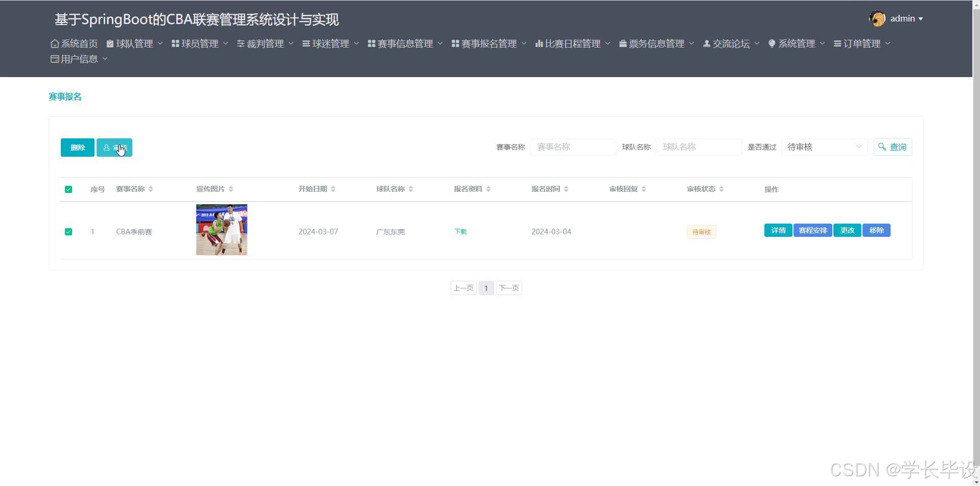Click the sort arrows next to 审核回复
The image size is (980, 486).
point(644,189)
